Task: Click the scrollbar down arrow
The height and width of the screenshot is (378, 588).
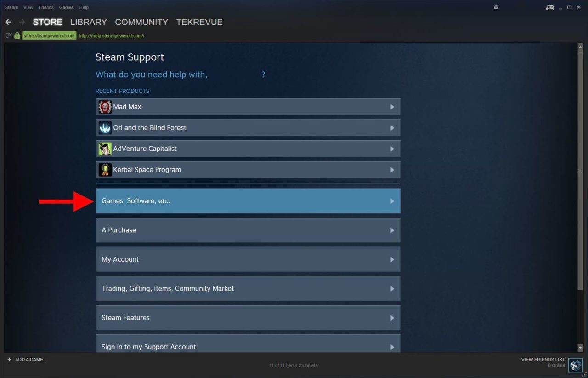Action: (x=581, y=348)
